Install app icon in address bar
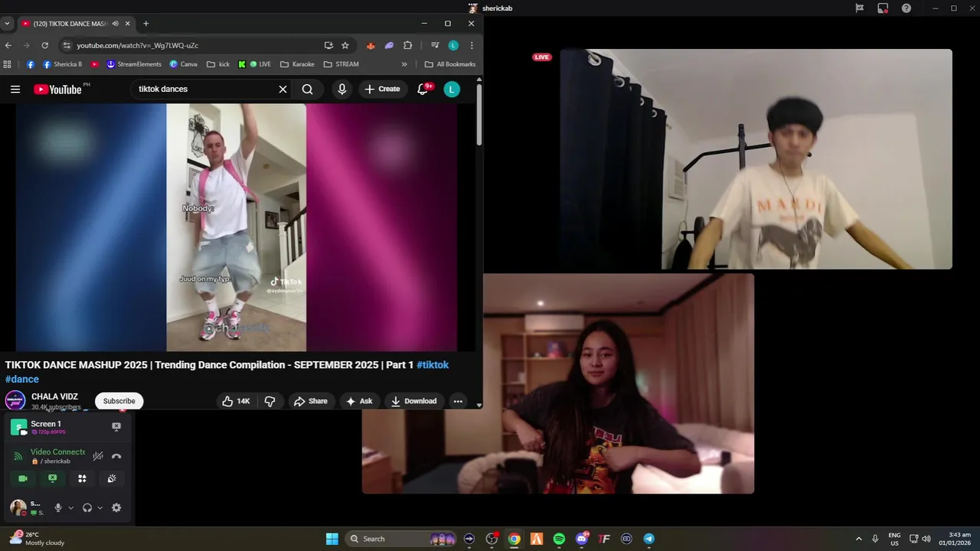The width and height of the screenshot is (980, 551). click(x=328, y=45)
